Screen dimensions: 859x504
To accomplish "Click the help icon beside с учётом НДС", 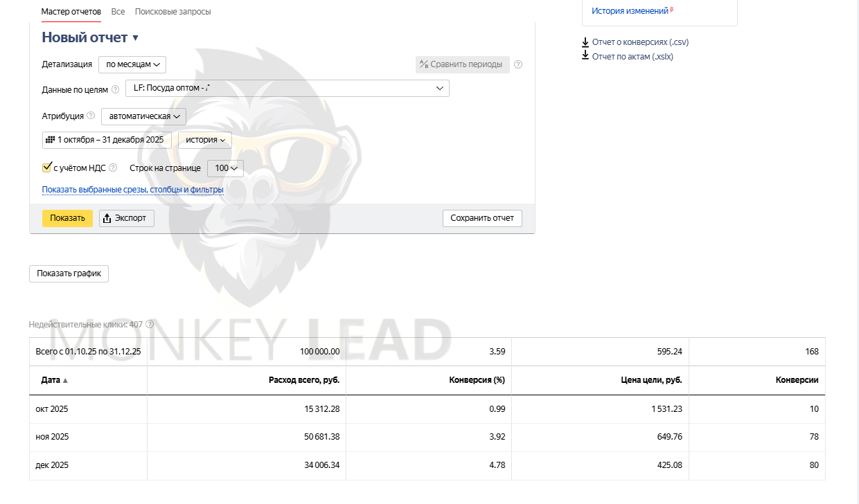I will (x=113, y=168).
